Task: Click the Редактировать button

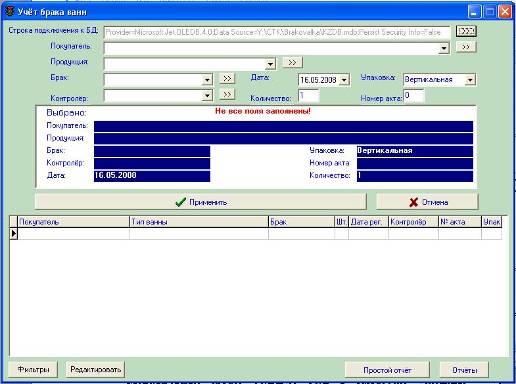Action: click(x=95, y=370)
